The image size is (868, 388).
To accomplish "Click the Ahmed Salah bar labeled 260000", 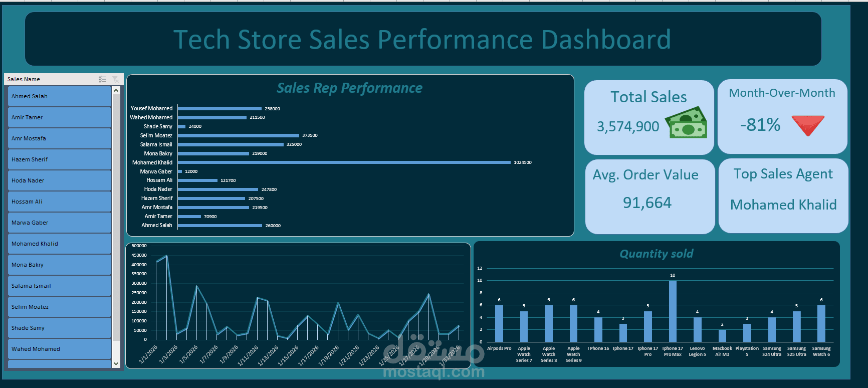I will tap(220, 226).
